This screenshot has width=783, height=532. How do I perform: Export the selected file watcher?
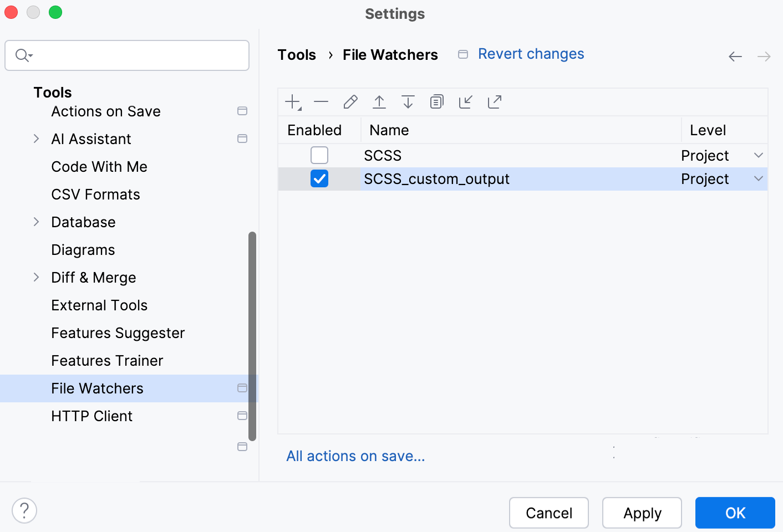click(494, 101)
